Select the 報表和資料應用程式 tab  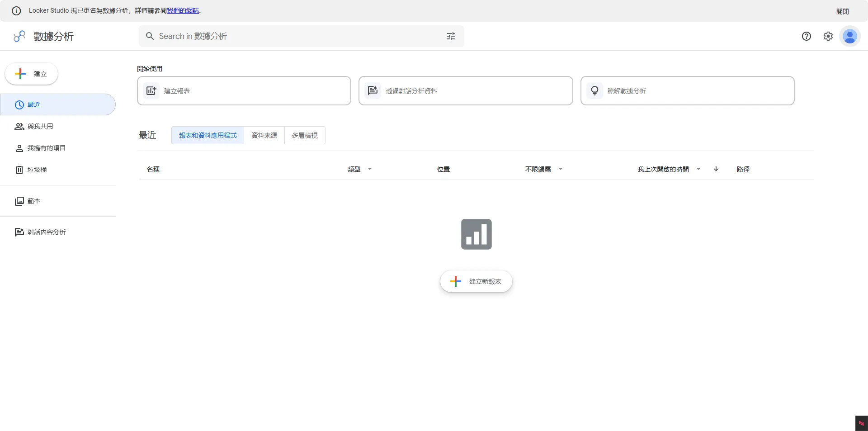[x=208, y=135]
